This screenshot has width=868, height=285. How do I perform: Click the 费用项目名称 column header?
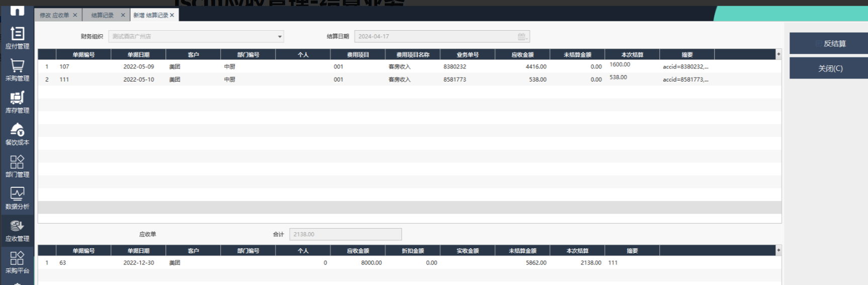(x=412, y=54)
